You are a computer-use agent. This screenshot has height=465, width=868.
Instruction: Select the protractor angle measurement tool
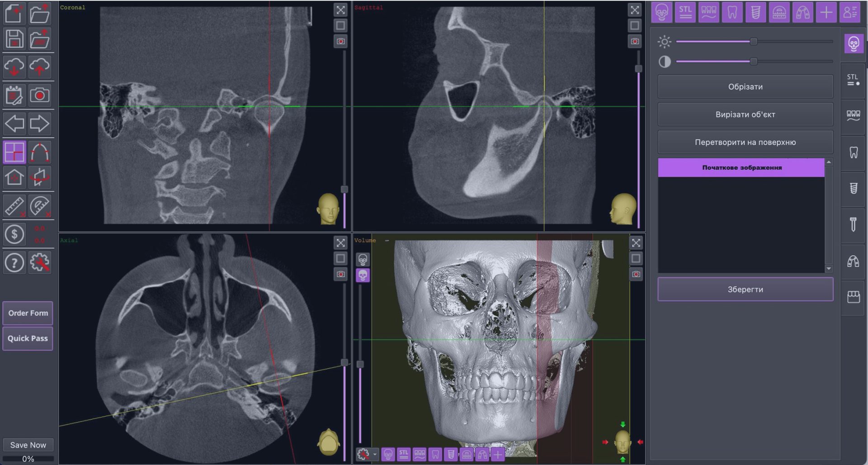(x=40, y=206)
